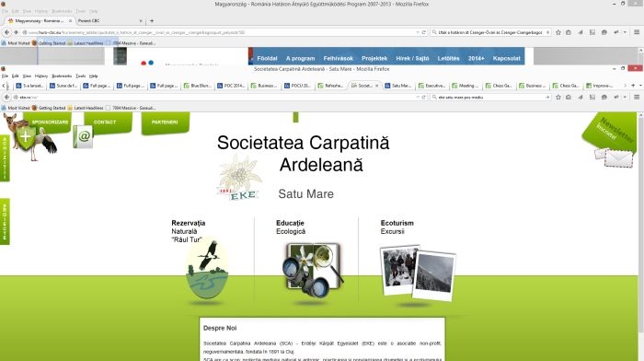Open hamburger menu in the background Firefox window
Screen dimensions: 644x361
(x=637, y=32)
